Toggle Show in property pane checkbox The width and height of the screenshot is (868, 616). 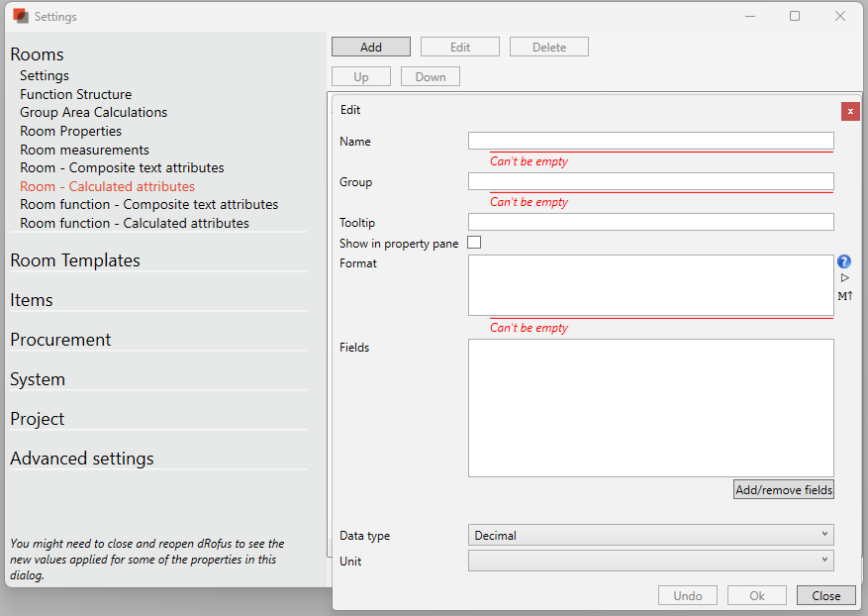(474, 243)
